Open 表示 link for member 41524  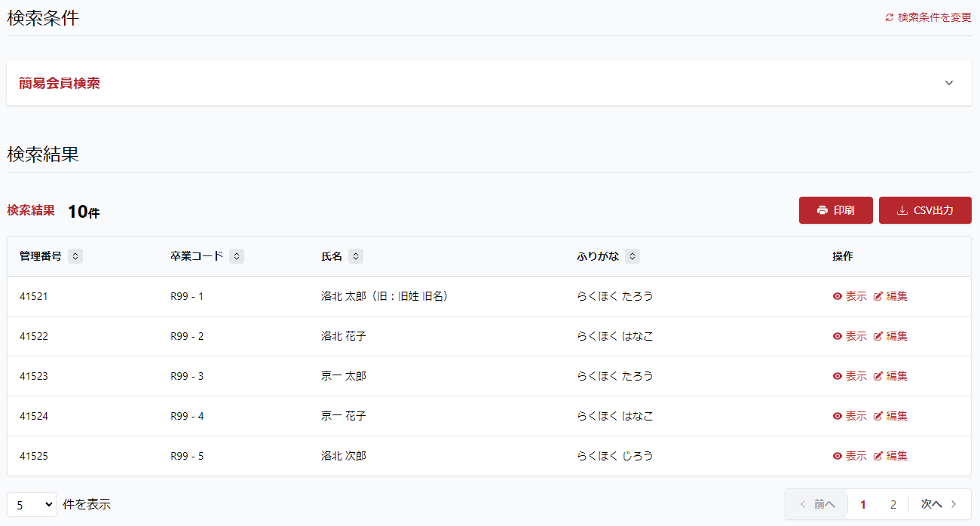click(850, 416)
